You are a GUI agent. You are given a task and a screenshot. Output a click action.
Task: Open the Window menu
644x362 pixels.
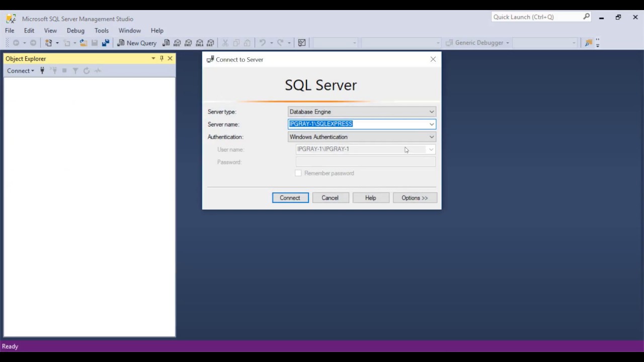click(x=130, y=31)
